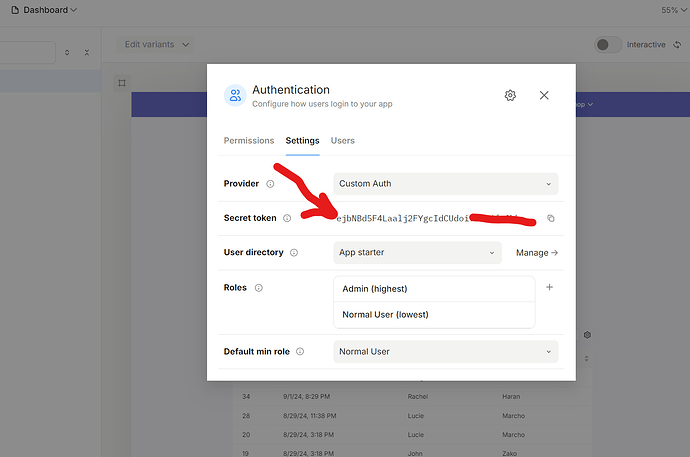
Task: Copy the secret token to clipboard
Action: click(x=550, y=218)
